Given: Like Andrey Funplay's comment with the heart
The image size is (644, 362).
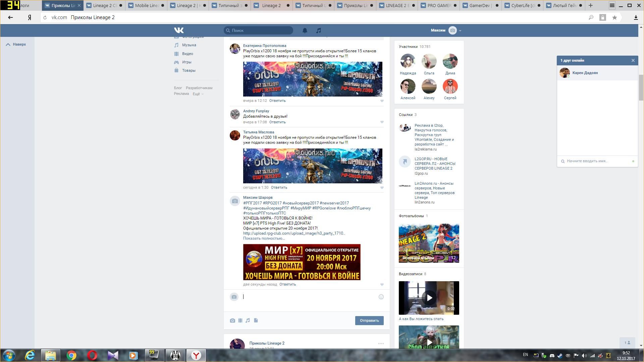Looking at the screenshot, I should click(x=382, y=122).
